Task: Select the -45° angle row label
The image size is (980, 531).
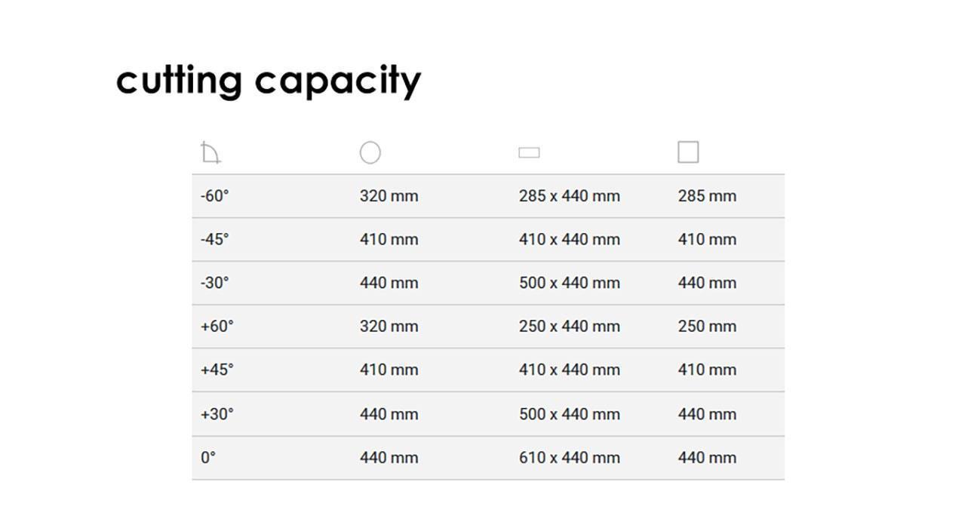Action: [x=214, y=239]
